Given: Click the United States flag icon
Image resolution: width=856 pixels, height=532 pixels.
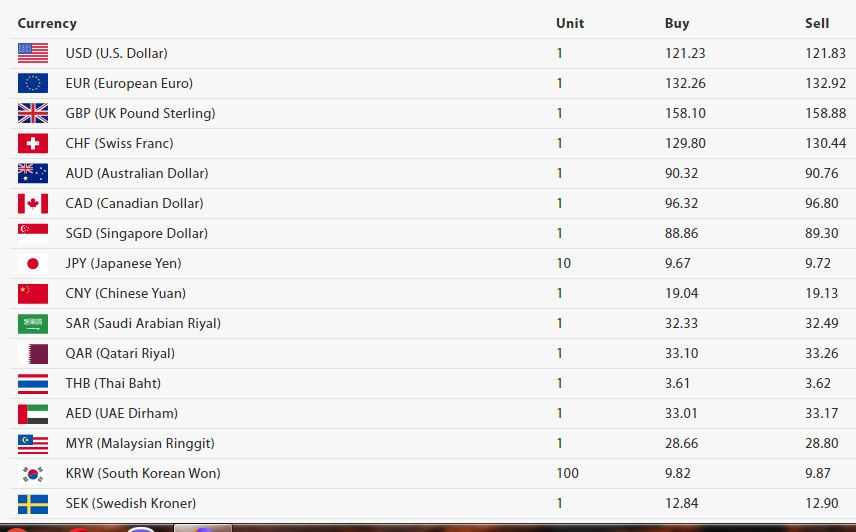Looking at the screenshot, I should pyautogui.click(x=33, y=53).
